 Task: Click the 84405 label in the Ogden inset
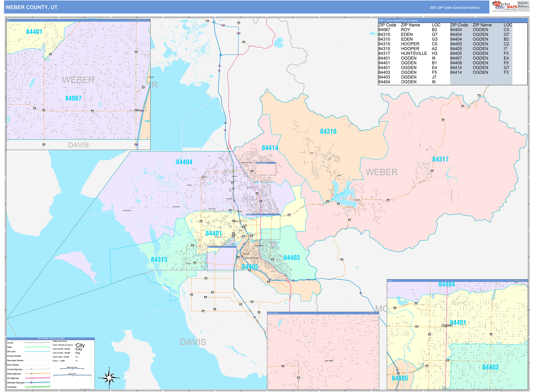(400, 378)
